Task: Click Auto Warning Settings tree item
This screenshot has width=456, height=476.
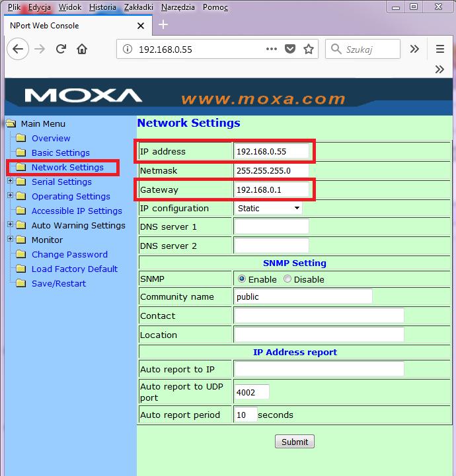Action: (x=79, y=226)
